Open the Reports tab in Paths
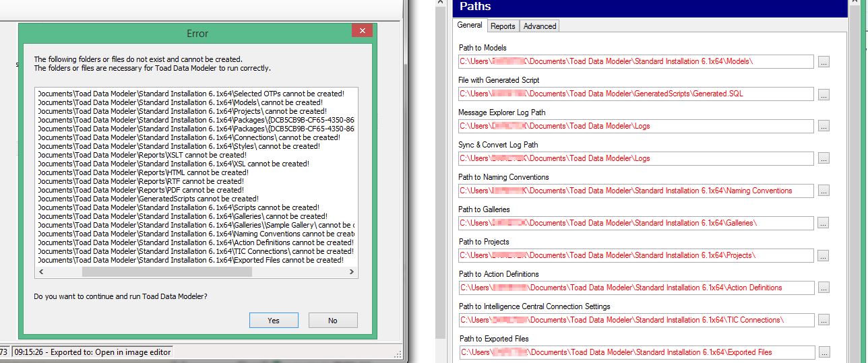The image size is (868, 363). pos(503,26)
